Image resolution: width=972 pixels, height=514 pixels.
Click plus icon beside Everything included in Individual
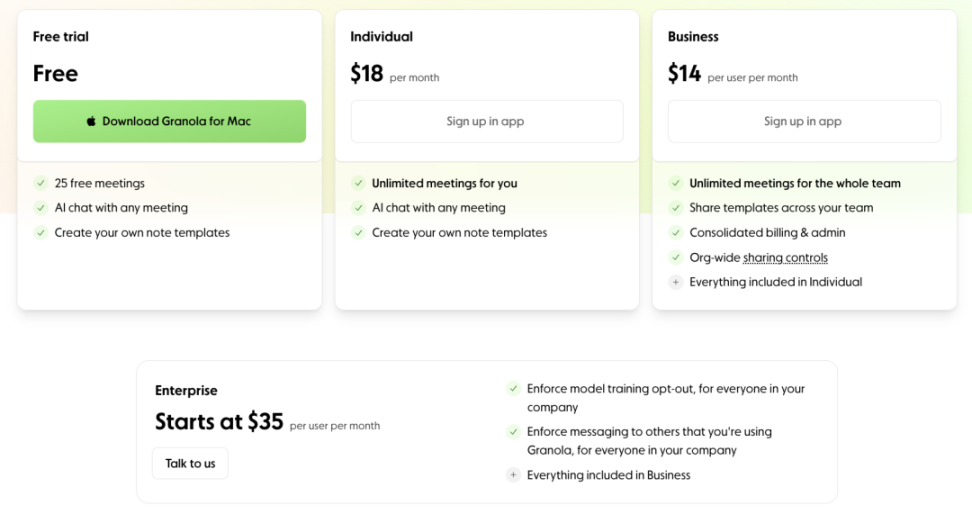tap(676, 282)
